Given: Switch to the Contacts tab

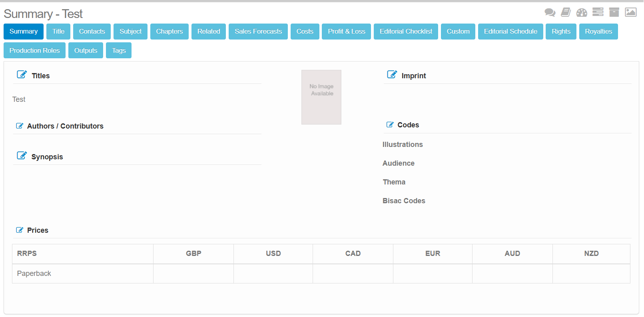Looking at the screenshot, I should click(x=92, y=32).
